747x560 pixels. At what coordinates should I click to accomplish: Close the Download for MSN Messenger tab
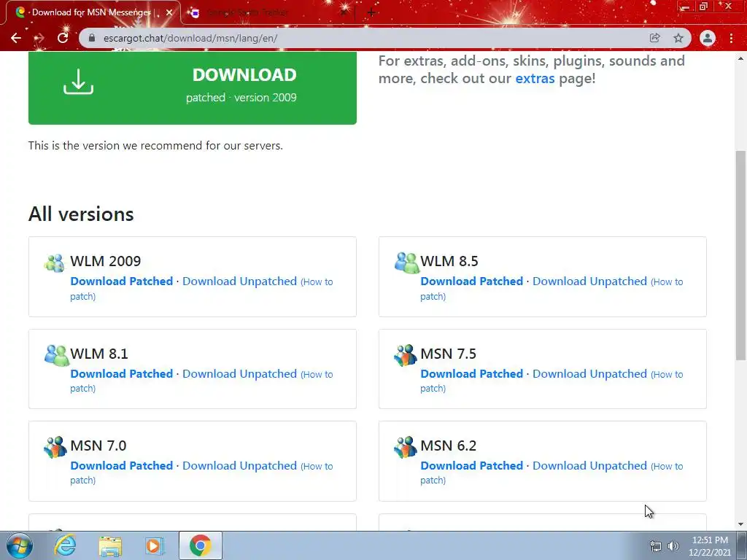pyautogui.click(x=169, y=12)
